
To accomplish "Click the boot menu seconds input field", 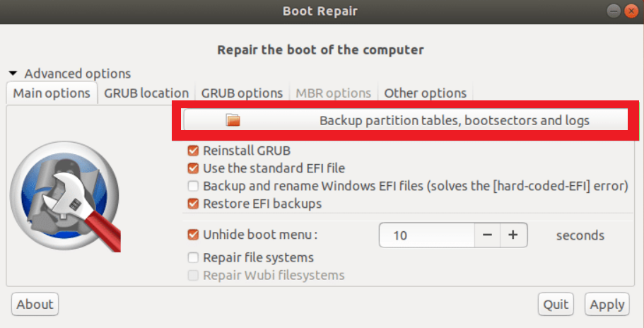I will pyautogui.click(x=427, y=235).
